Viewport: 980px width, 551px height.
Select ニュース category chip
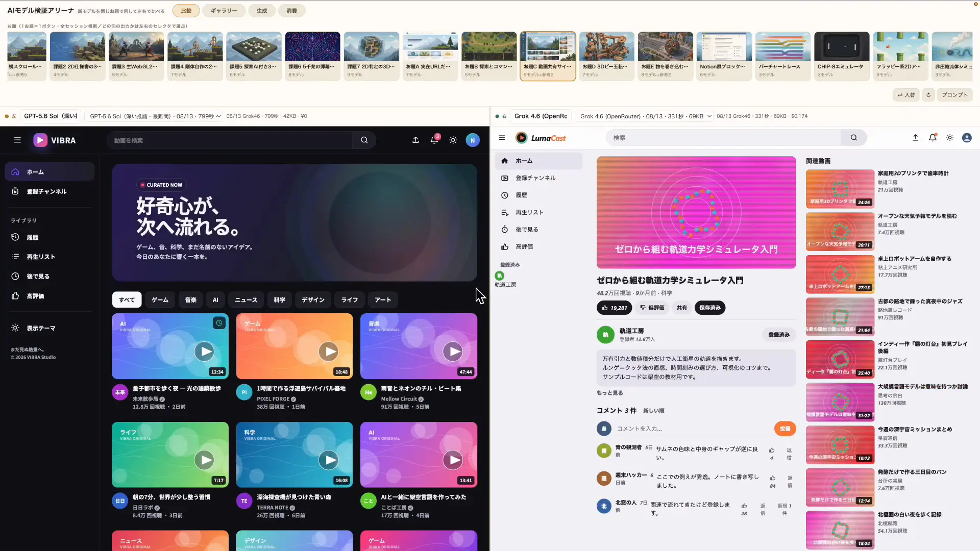pyautogui.click(x=246, y=300)
